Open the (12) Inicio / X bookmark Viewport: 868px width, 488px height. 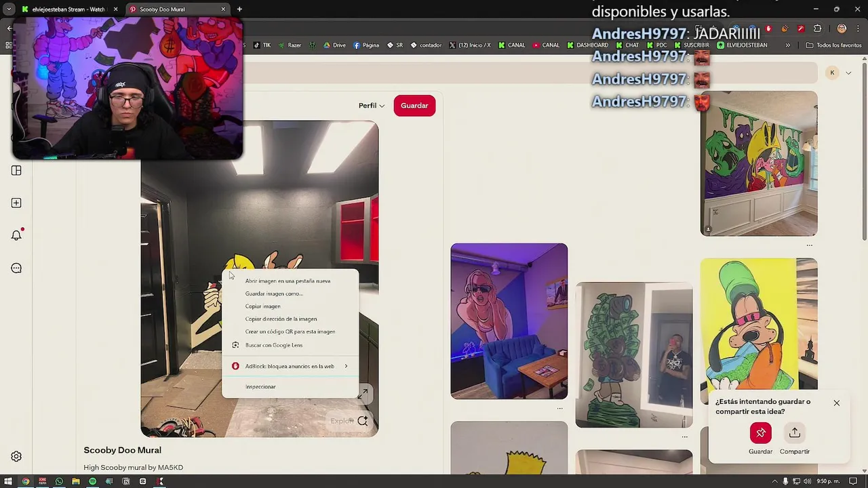pyautogui.click(x=470, y=45)
